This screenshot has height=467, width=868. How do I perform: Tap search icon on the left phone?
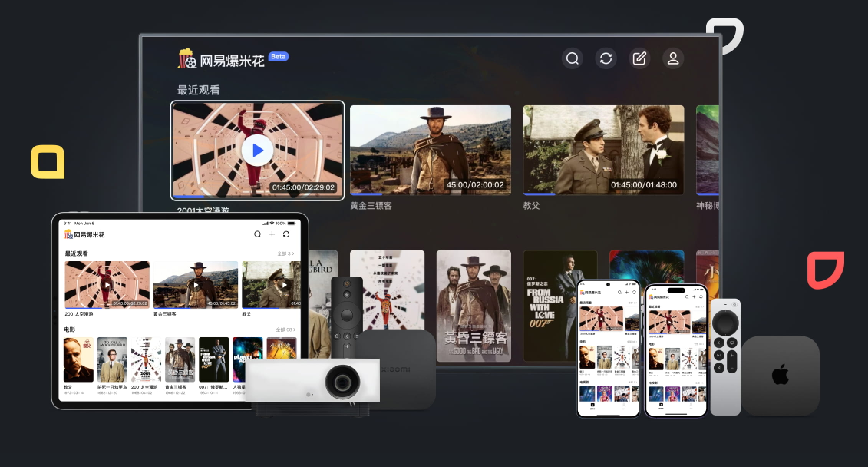(x=619, y=293)
